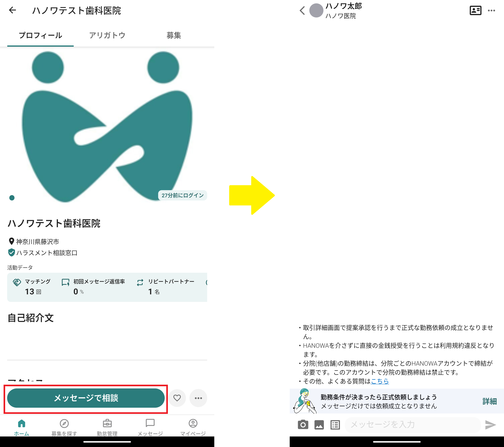Click the メッセージを入力 text field

coord(412,425)
